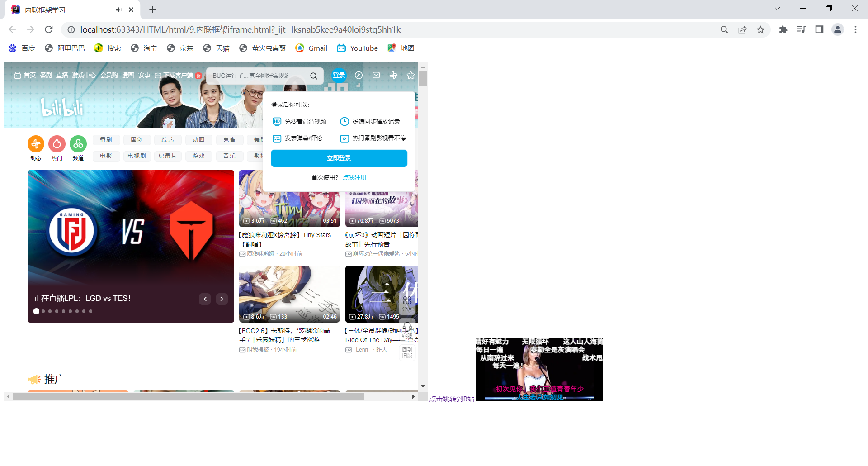Image resolution: width=868 pixels, height=466 pixels.
Task: Open the tab search chevron in title bar
Action: point(777,9)
